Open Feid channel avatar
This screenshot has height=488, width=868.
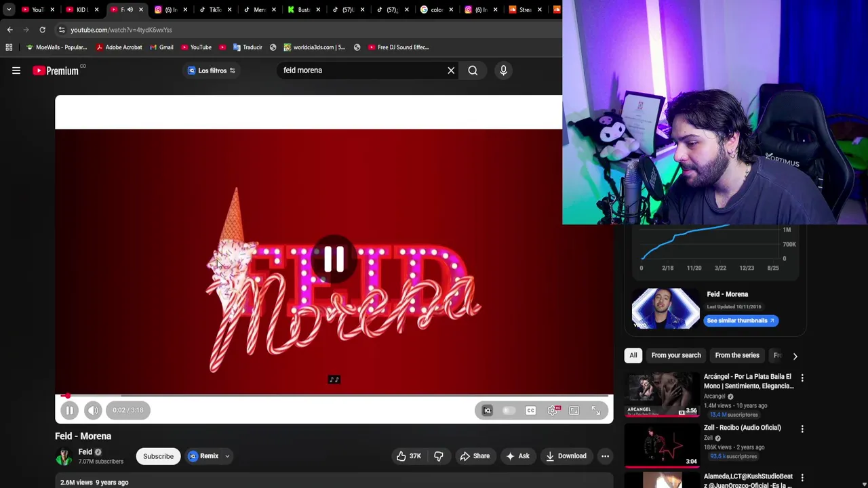coord(64,456)
